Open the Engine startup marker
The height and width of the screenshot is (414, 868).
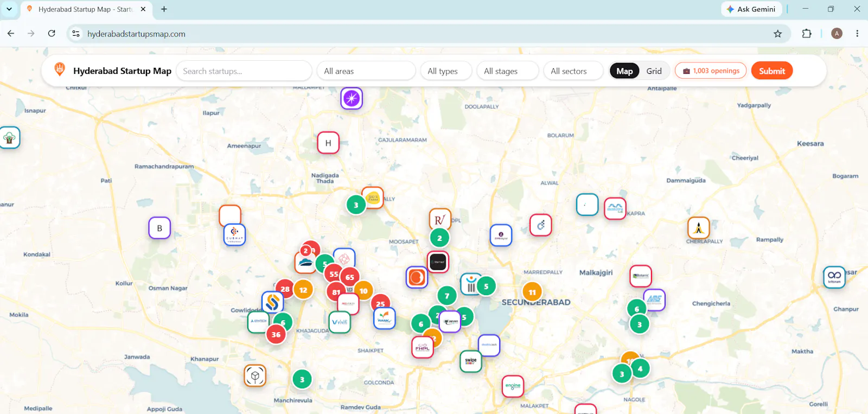(513, 386)
